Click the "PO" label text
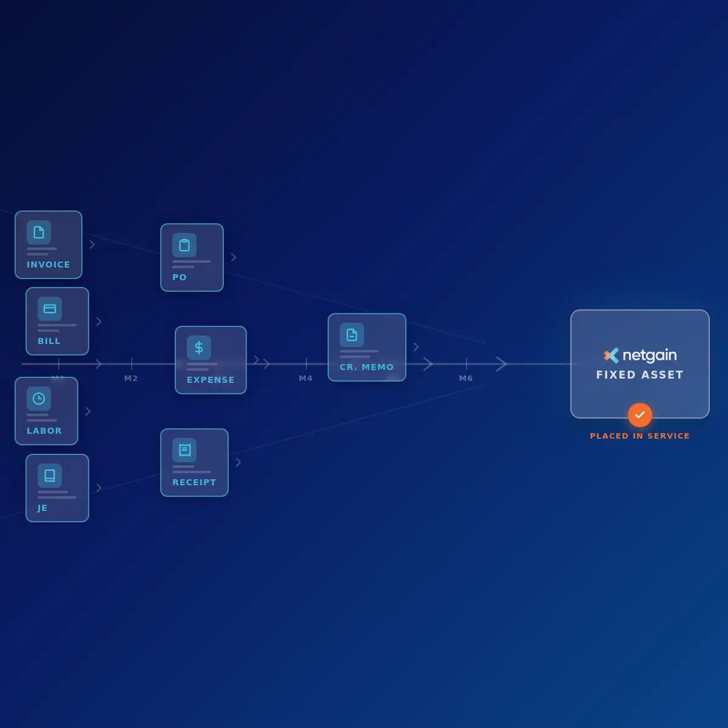Screen dimensions: 728x728 (180, 277)
